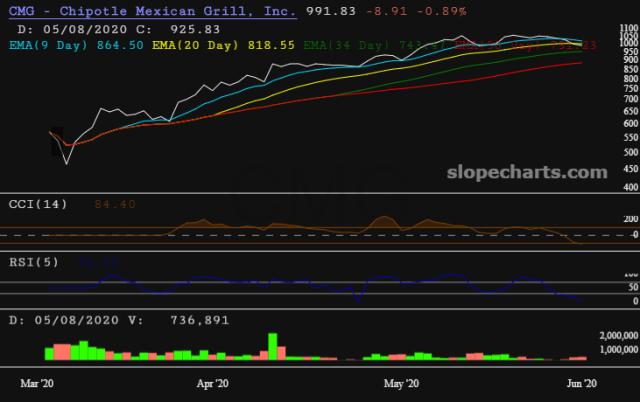Click the closing price value 925.83
Viewport: 640px width, 402px height.
coord(194,28)
